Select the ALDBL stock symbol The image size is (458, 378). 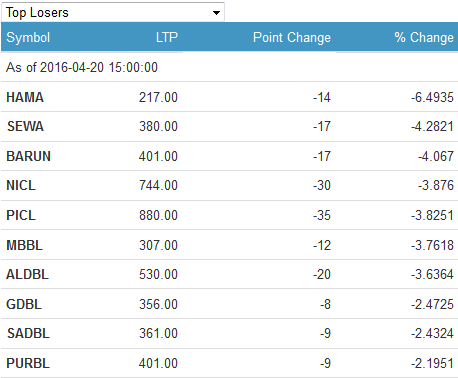coord(27,274)
